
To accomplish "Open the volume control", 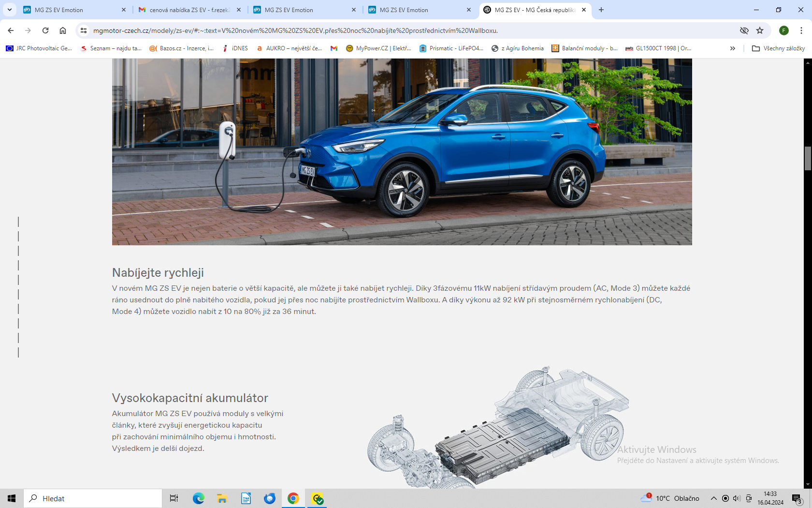I will (737, 498).
